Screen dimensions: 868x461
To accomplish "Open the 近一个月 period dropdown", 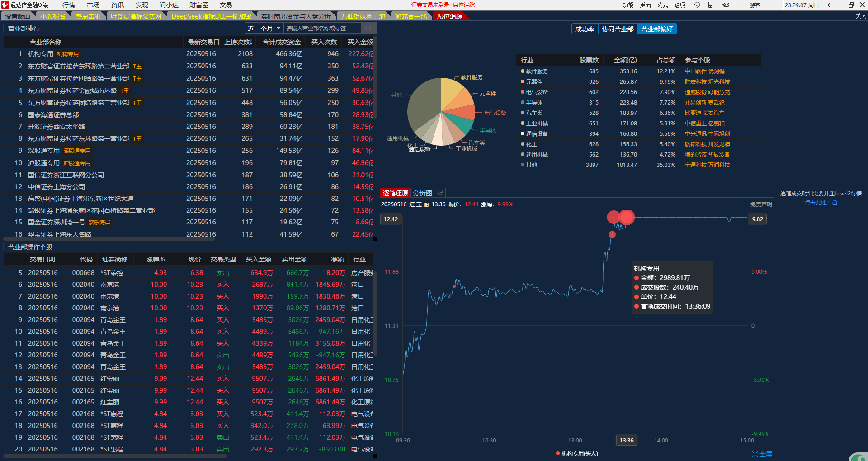I will 264,28.
